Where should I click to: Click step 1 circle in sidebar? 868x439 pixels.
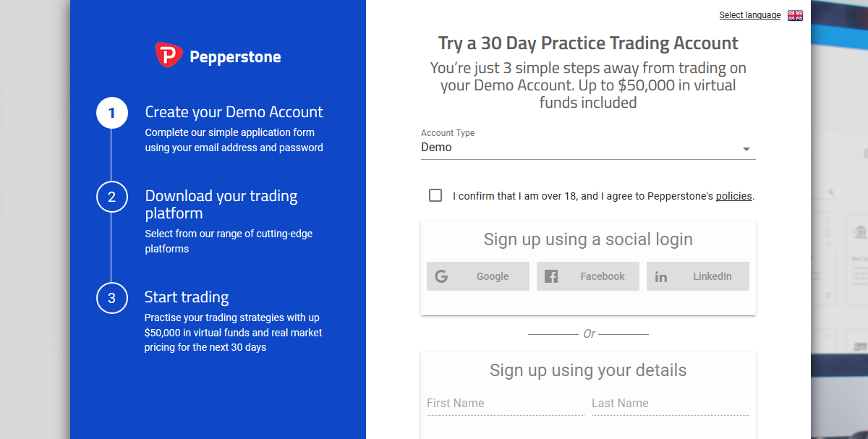click(111, 113)
